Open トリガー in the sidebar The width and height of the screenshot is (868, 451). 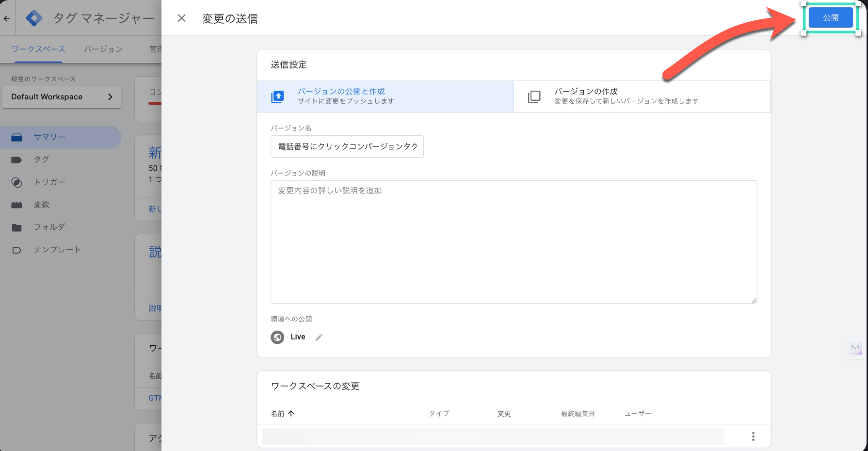(x=49, y=182)
